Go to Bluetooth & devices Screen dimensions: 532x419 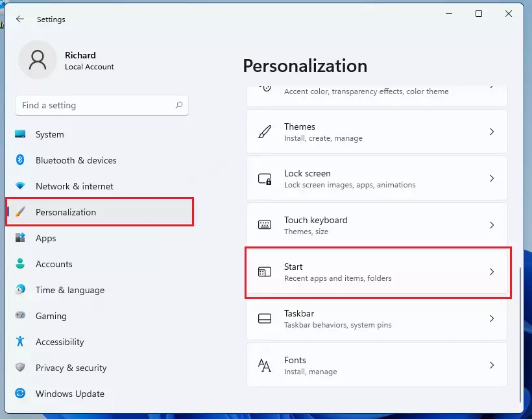pyautogui.click(x=100, y=160)
